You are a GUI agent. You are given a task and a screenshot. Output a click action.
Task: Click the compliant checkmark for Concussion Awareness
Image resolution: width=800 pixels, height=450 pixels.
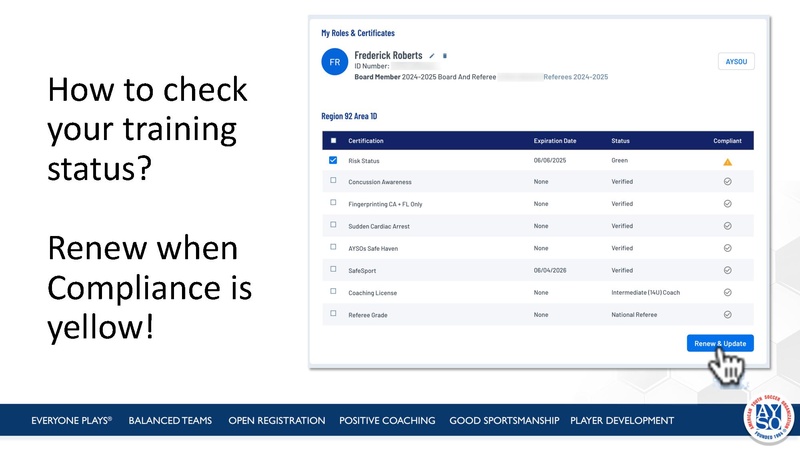tap(728, 182)
